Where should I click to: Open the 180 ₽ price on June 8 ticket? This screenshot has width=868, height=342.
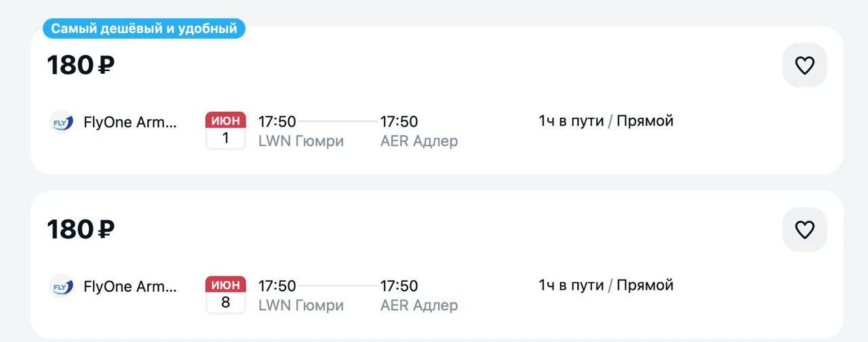(80, 230)
